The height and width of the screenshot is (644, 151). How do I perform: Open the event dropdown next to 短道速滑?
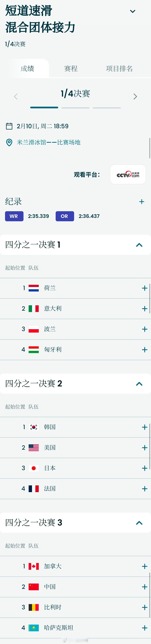(x=132, y=11)
